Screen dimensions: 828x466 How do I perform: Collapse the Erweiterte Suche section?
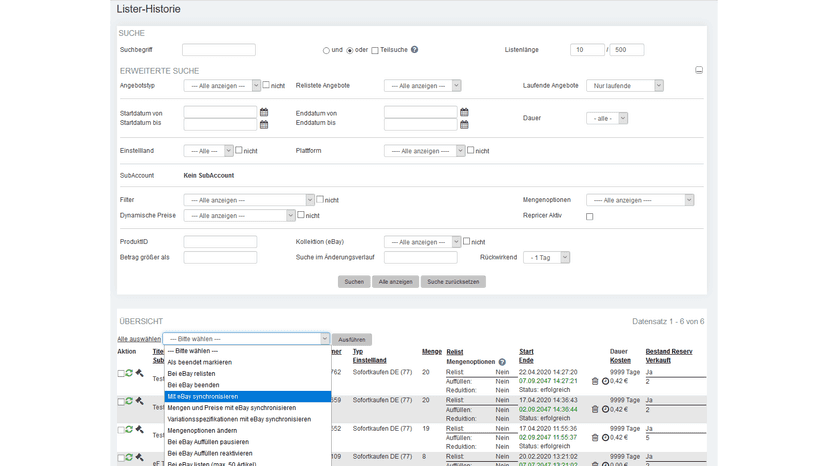(699, 70)
